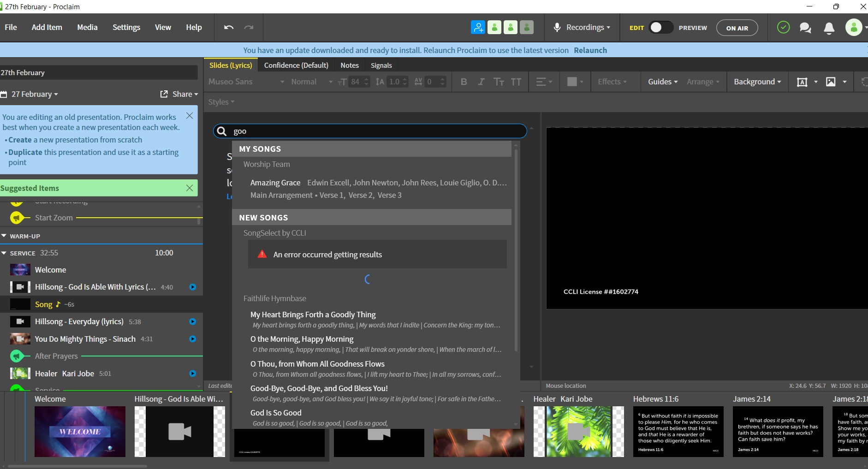Dismiss the Suggested Items bar

[190, 188]
